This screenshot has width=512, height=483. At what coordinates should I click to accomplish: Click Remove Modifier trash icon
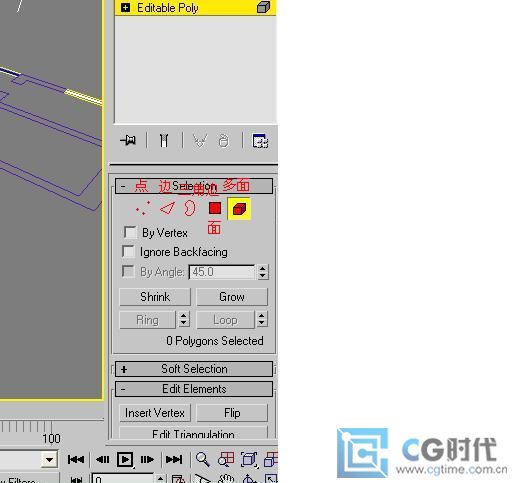pyautogui.click(x=224, y=141)
